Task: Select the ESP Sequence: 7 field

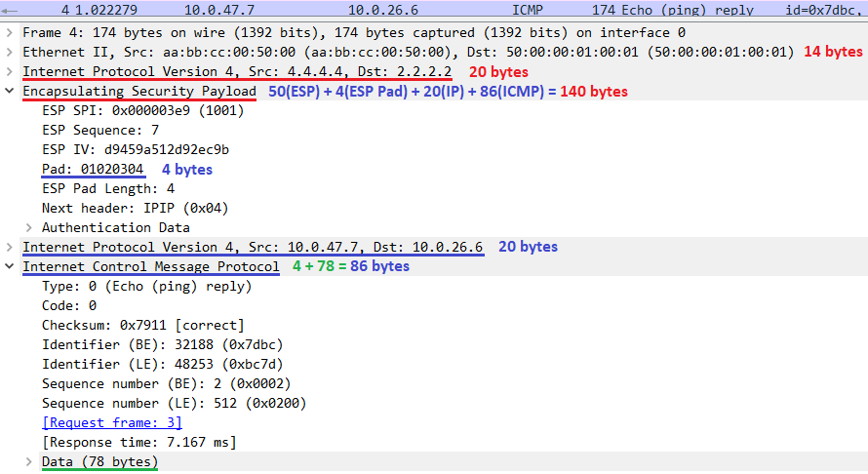Action: click(100, 130)
